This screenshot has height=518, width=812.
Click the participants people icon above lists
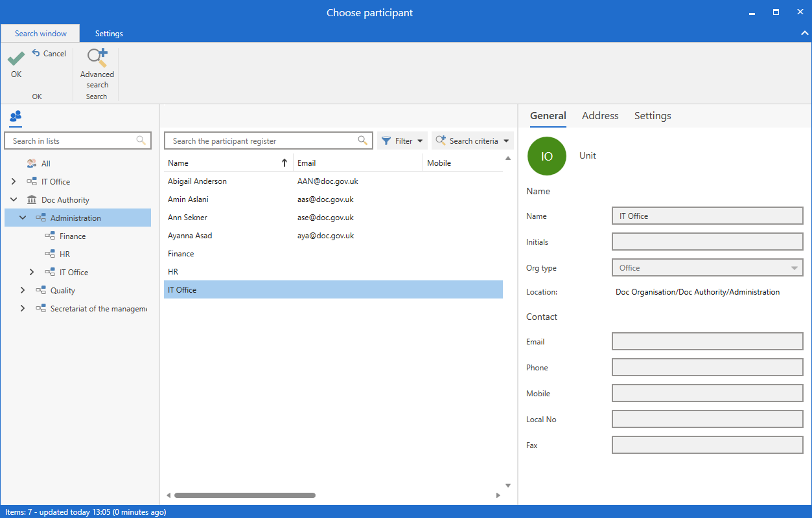tap(16, 116)
